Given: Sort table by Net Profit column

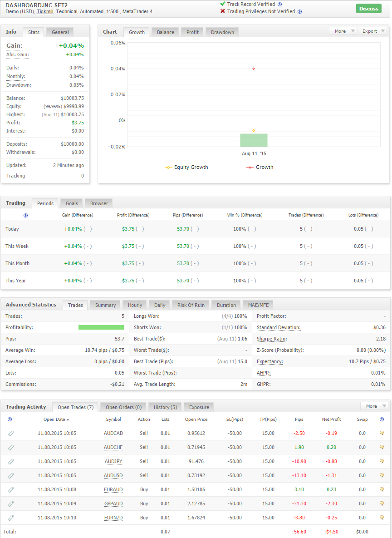Looking at the screenshot, I should pyautogui.click(x=331, y=420).
